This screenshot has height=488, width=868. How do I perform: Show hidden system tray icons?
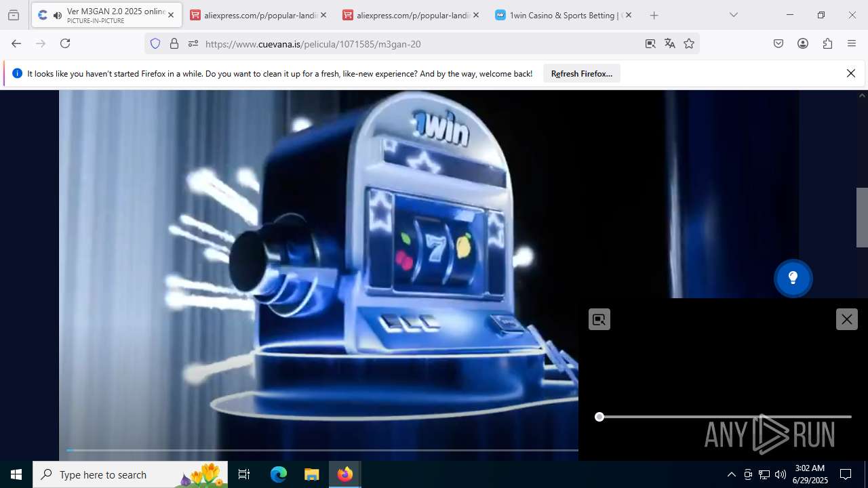point(731,474)
